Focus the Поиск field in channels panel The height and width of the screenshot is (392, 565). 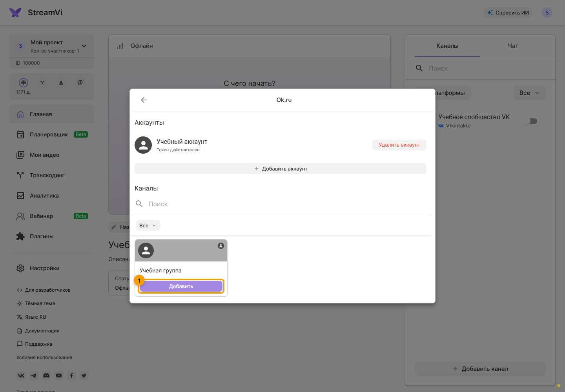pos(480,68)
